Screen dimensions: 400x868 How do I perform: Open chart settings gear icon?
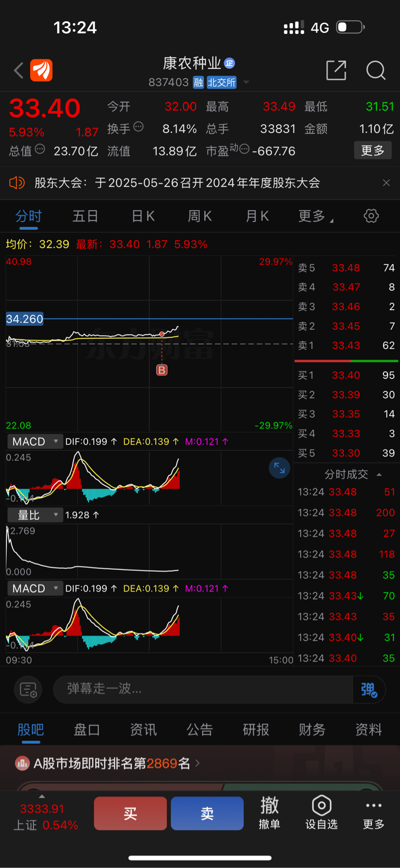371,216
